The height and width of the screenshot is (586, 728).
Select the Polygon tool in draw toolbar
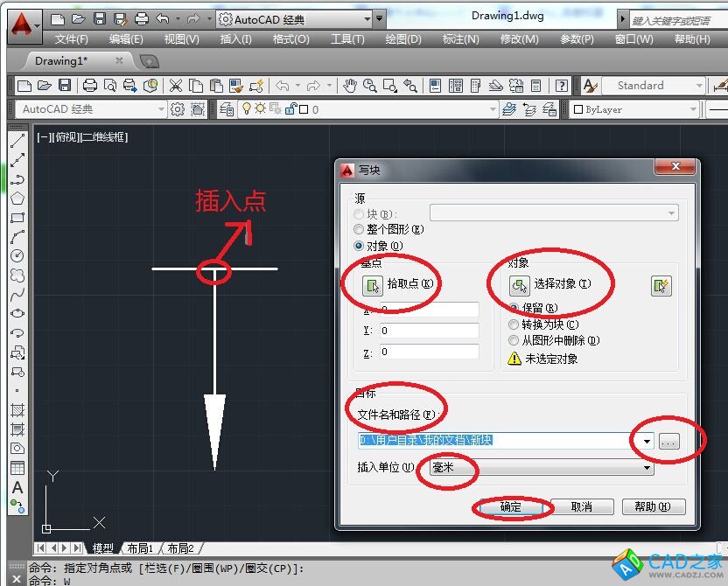(17, 199)
